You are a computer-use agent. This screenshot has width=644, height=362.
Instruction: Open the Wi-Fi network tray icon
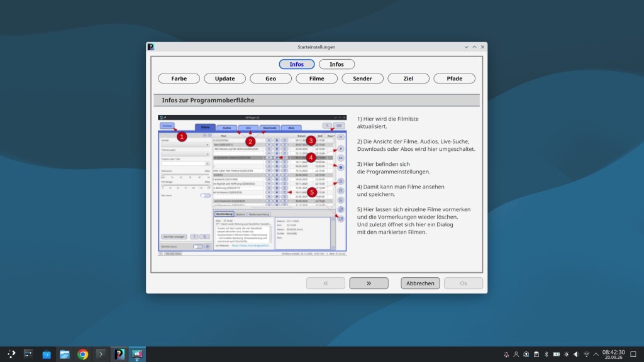(587, 354)
